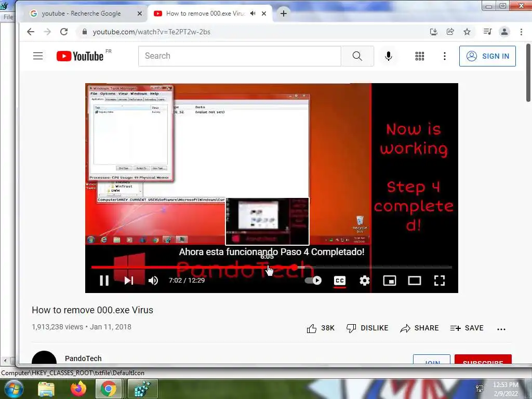The height and width of the screenshot is (399, 532).
Task: Click the install app icon in address bar
Action: point(433,32)
